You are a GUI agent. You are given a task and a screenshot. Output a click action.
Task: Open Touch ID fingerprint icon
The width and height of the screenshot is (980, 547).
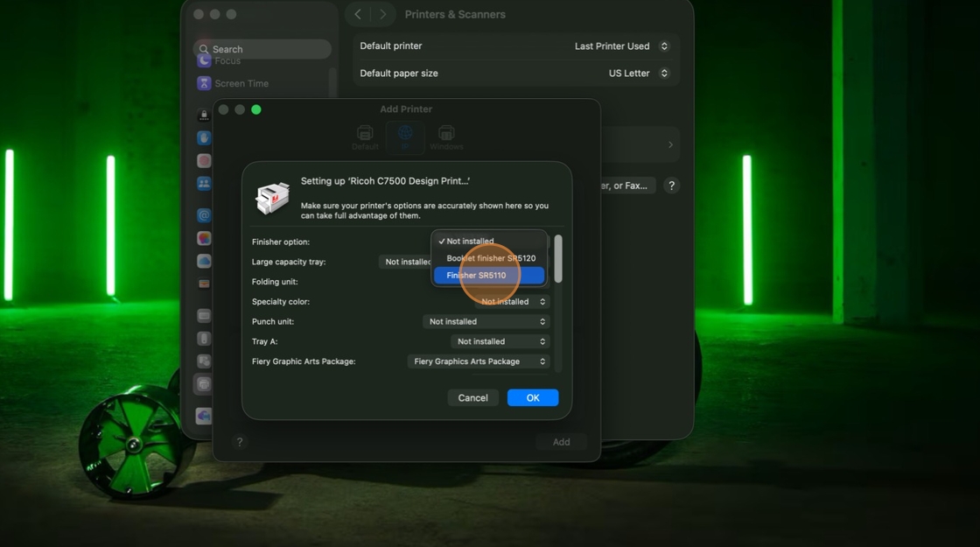[204, 161]
